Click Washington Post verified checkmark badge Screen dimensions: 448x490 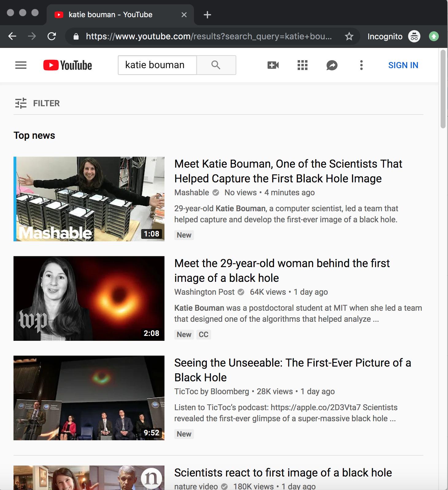[x=241, y=292]
